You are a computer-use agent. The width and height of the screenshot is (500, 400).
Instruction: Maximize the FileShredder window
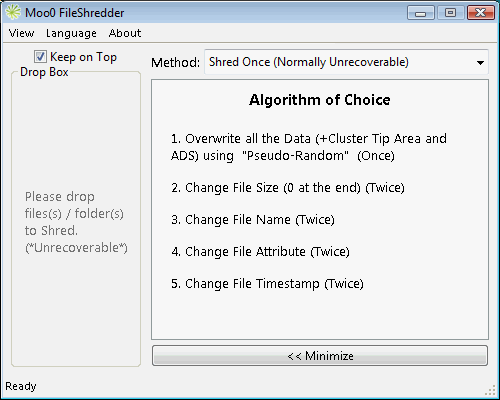click(451, 13)
